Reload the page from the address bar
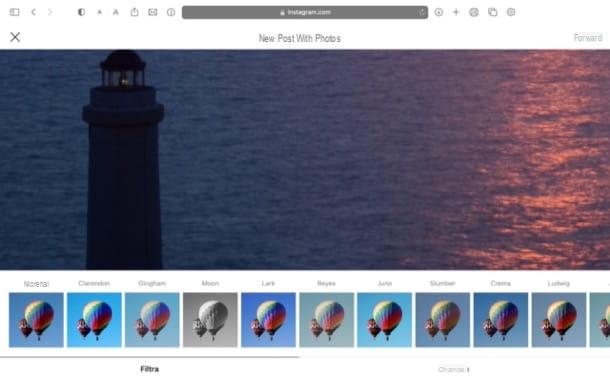 tap(422, 12)
